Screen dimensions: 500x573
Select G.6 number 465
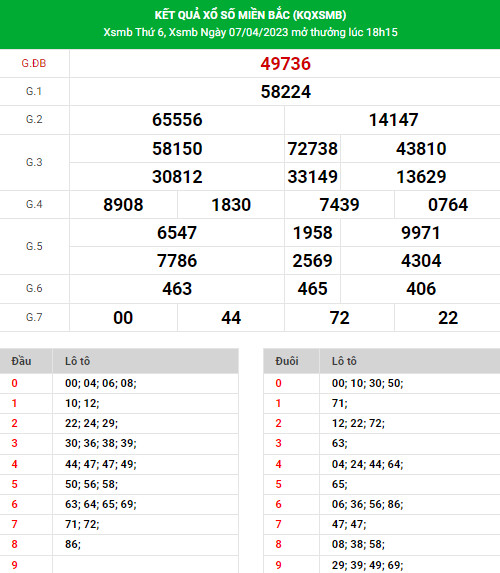click(x=312, y=289)
